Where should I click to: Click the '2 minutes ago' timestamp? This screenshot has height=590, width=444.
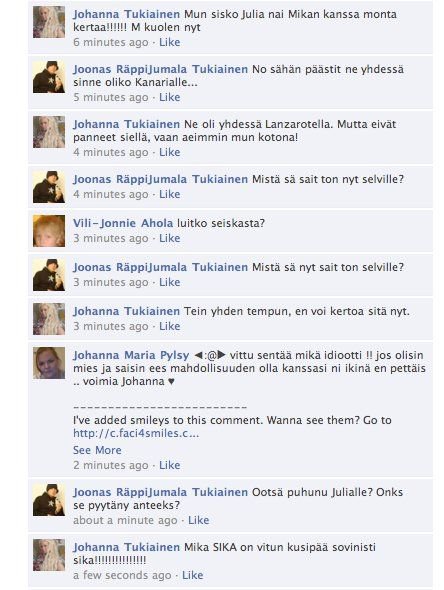pos(111,465)
